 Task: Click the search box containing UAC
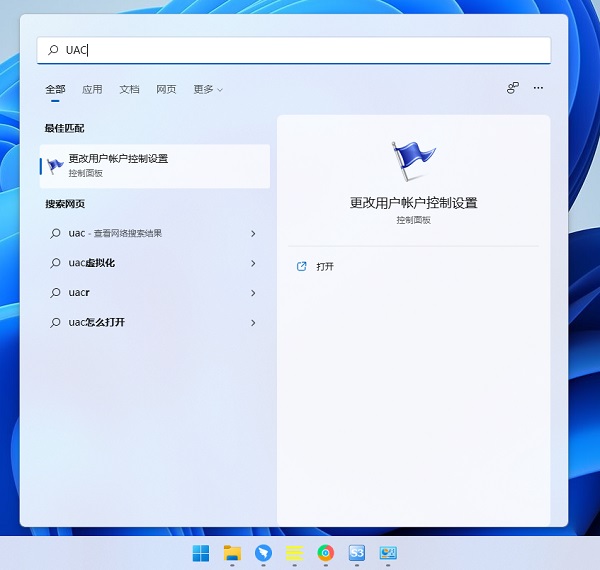pos(300,50)
